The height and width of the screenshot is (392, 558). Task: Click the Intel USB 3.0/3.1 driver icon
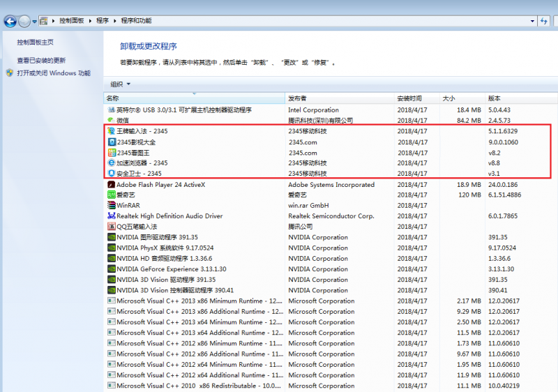(112, 110)
